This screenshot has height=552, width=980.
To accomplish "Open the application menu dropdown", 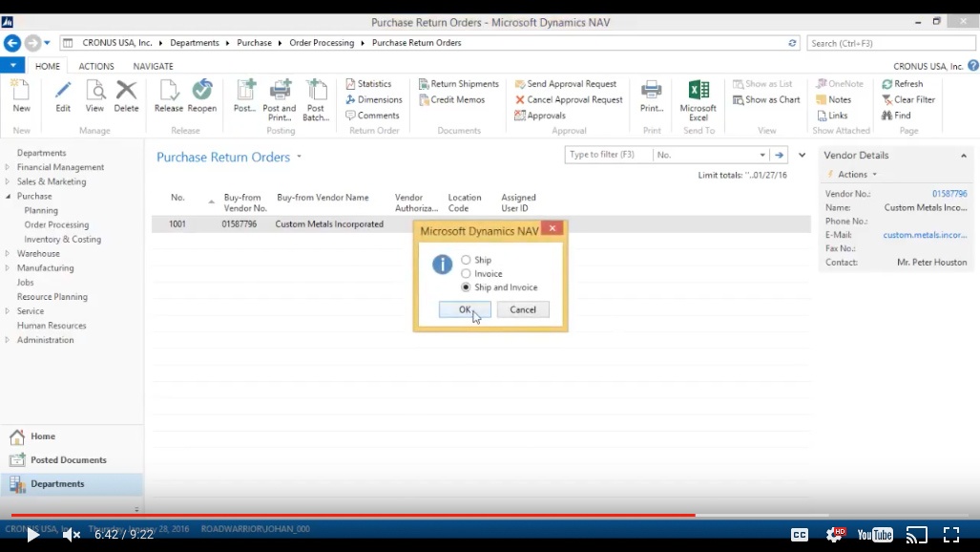I will pos(12,65).
